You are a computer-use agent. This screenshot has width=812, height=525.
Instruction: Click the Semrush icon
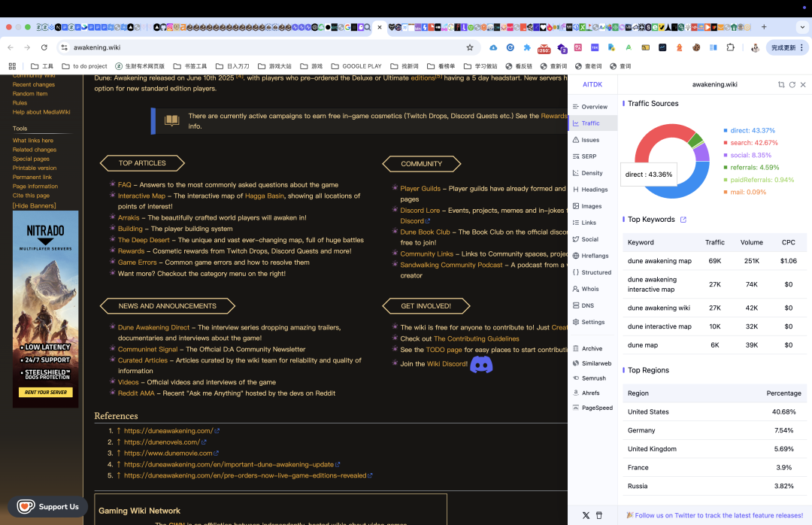coord(576,378)
